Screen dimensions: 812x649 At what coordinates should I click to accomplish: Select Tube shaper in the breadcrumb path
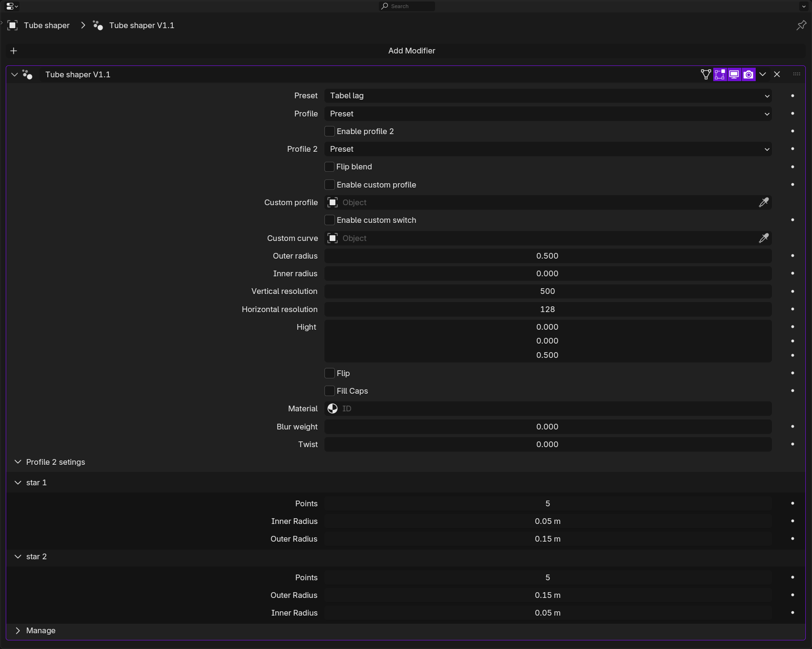[47, 25]
